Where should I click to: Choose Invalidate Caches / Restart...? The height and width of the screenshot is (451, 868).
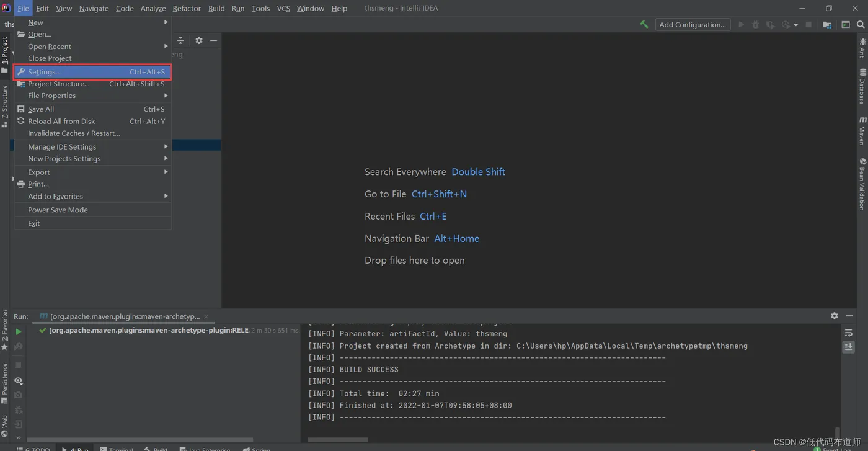74,133
